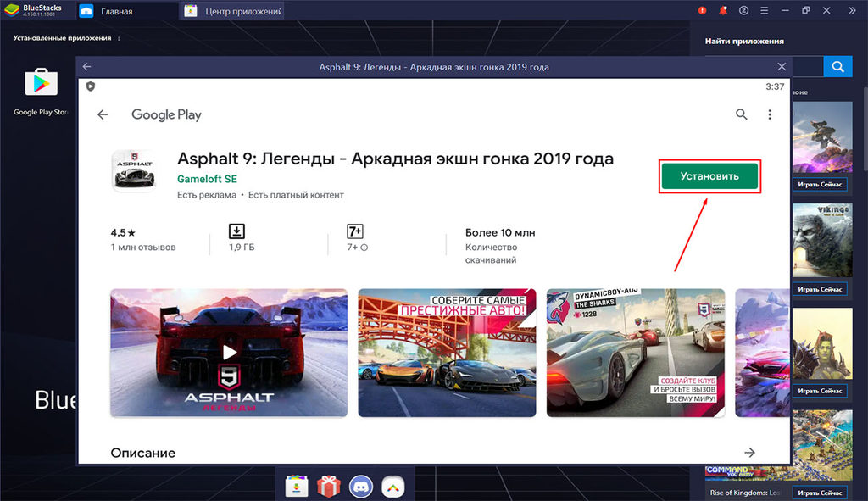
Task: Click the 7+ age rating icon
Action: [x=355, y=231]
